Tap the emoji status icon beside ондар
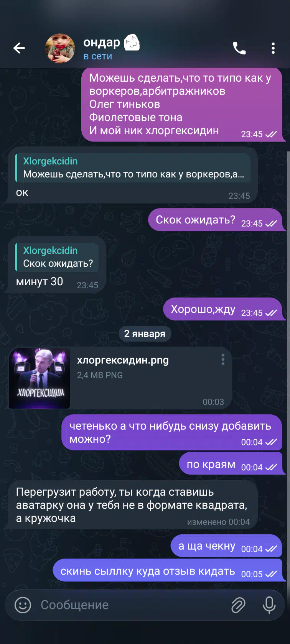The width and height of the screenshot is (290, 644). click(x=132, y=43)
